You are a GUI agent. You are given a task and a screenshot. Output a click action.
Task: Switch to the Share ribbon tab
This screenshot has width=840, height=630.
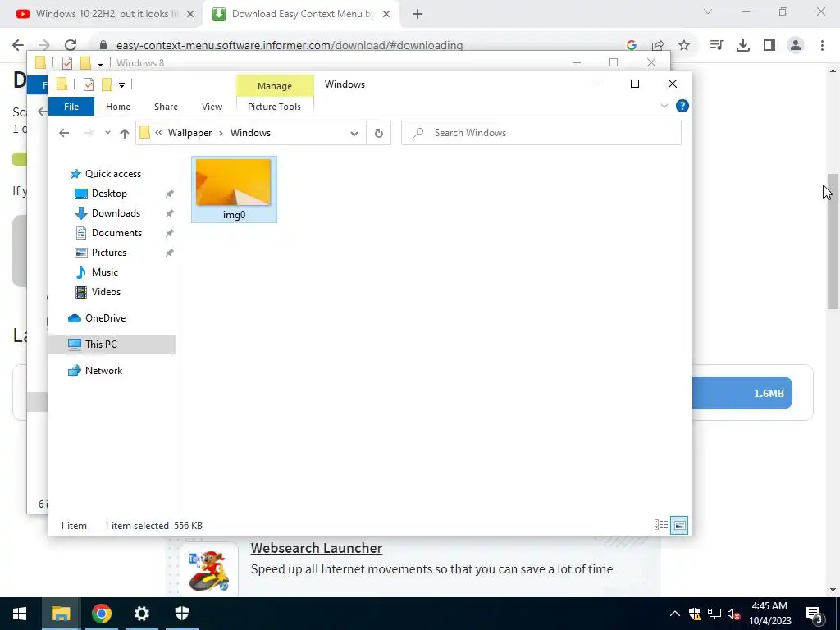tap(166, 107)
